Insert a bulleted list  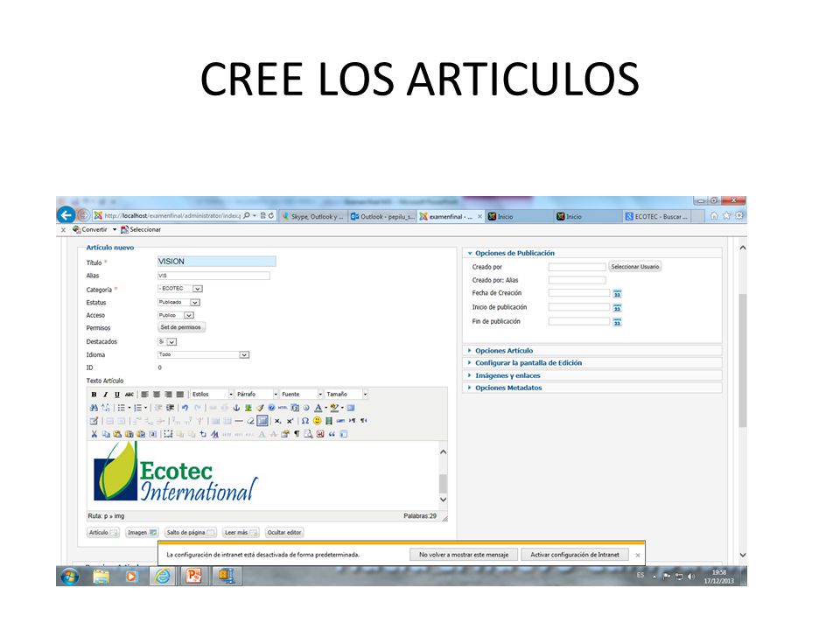coord(121,408)
